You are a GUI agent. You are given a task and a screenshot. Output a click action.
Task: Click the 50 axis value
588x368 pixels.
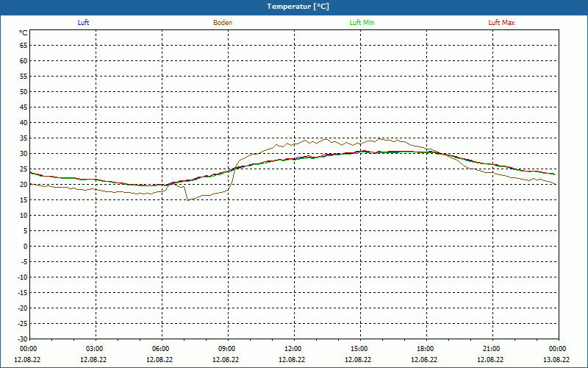click(x=24, y=91)
